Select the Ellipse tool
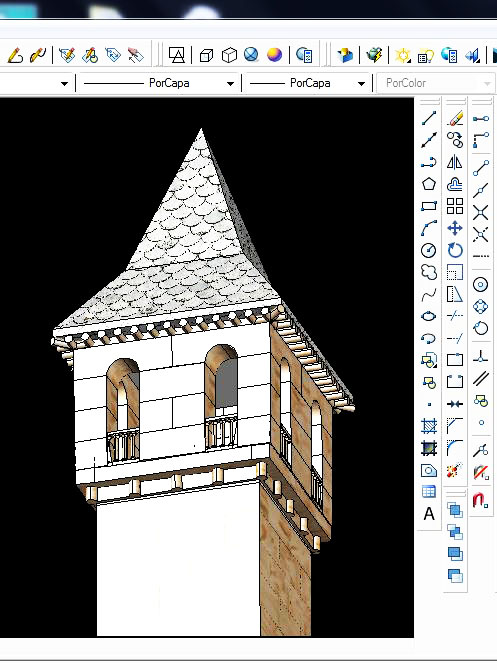 click(429, 316)
